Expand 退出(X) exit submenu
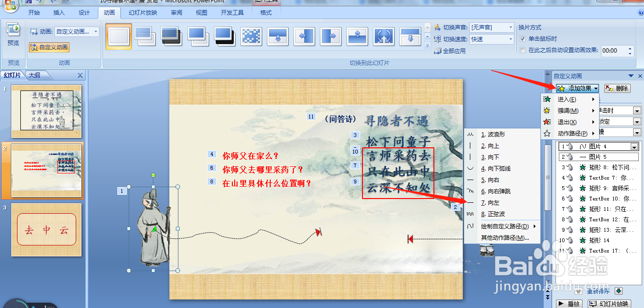This screenshot has width=644, height=308. pyautogui.click(x=570, y=122)
